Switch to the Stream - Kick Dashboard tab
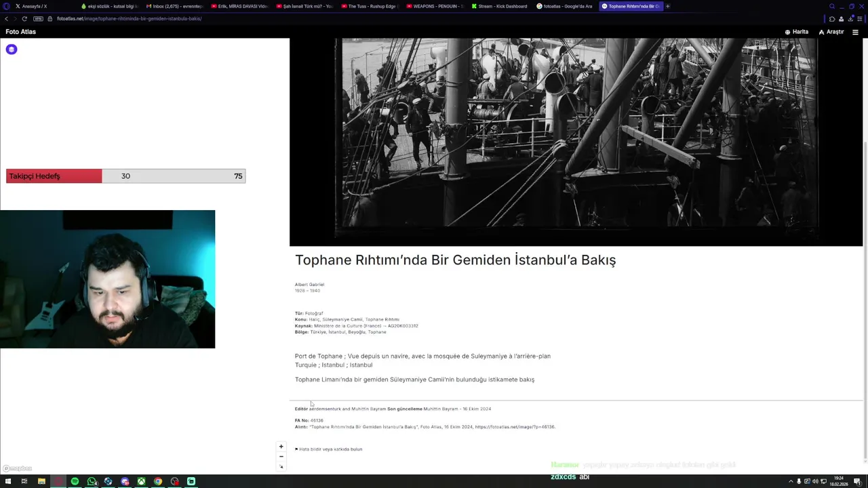Viewport: 868px width, 488px height. coord(500,6)
